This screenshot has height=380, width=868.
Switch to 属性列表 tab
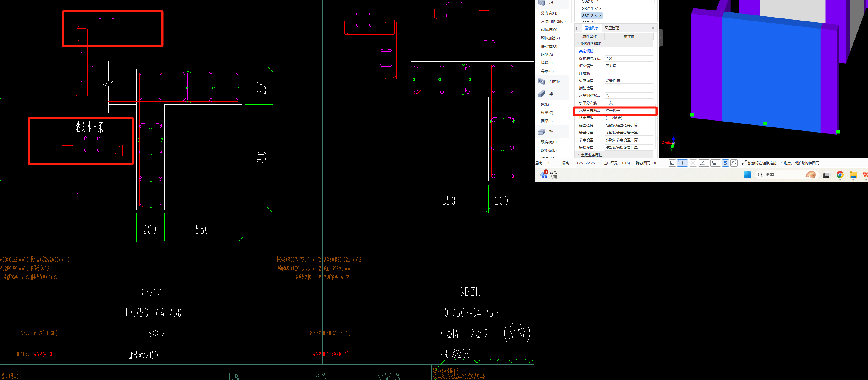(591, 28)
